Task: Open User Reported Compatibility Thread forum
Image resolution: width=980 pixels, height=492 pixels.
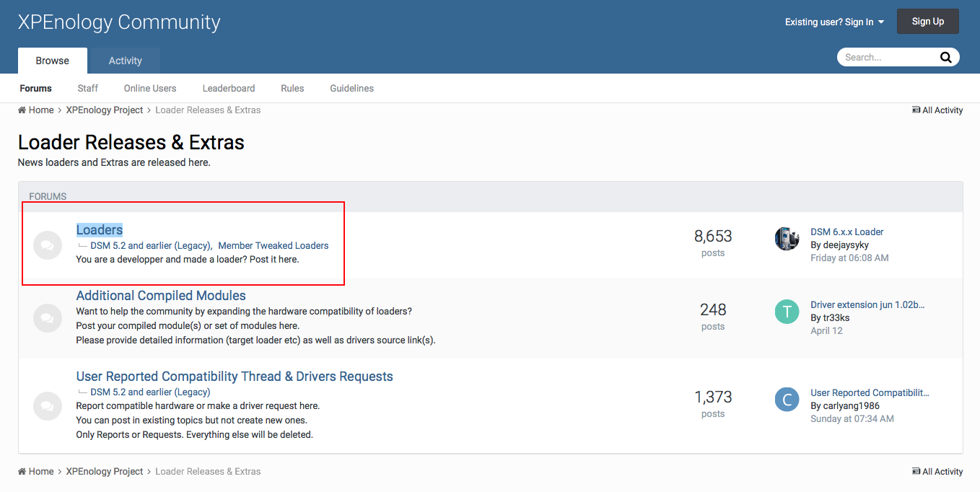Action: tap(235, 377)
